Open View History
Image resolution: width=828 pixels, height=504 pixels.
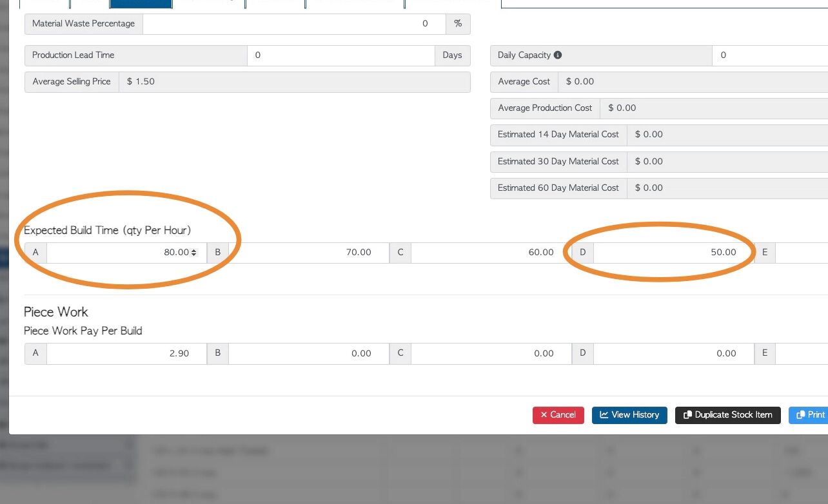pos(629,415)
